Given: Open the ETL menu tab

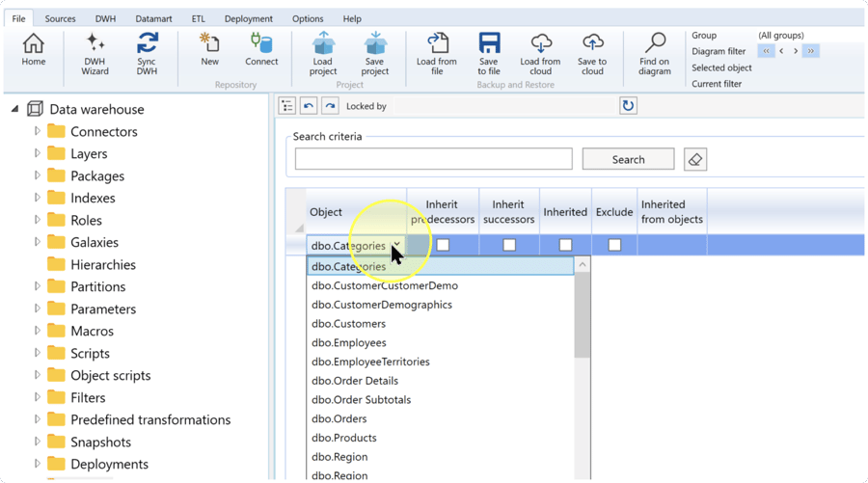Looking at the screenshot, I should tap(198, 18).
